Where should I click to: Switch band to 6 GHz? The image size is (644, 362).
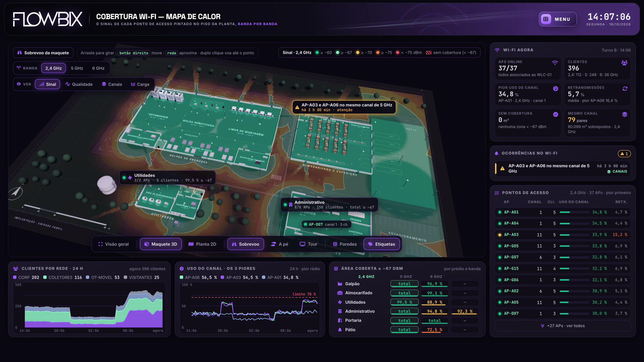tap(98, 68)
